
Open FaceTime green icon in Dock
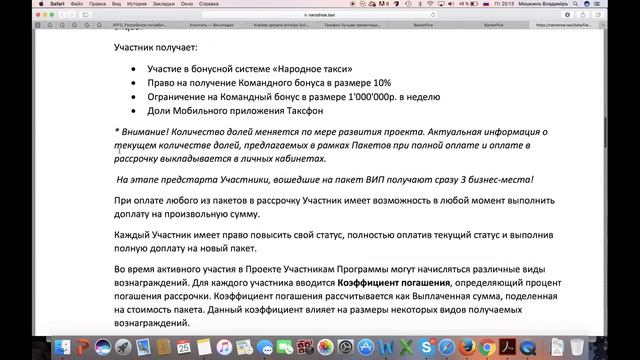click(x=285, y=347)
